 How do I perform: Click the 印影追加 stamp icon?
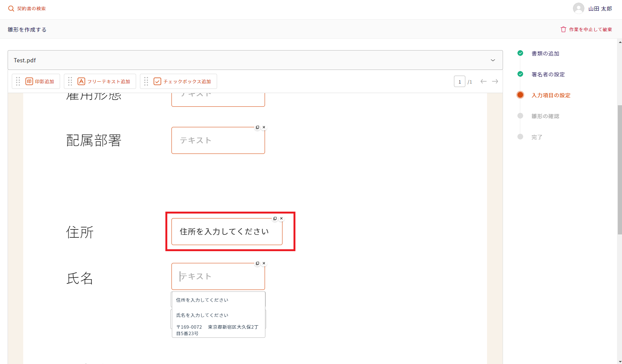pyautogui.click(x=29, y=81)
